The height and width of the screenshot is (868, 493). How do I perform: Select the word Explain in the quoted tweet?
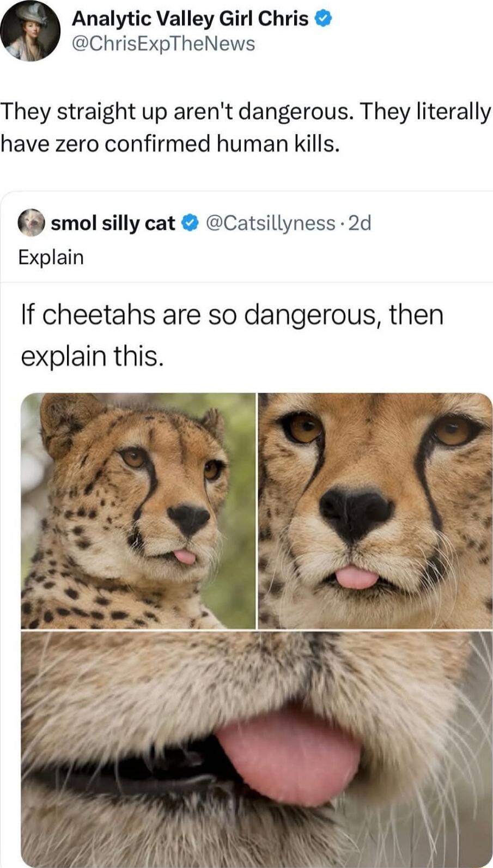pyautogui.click(x=51, y=256)
